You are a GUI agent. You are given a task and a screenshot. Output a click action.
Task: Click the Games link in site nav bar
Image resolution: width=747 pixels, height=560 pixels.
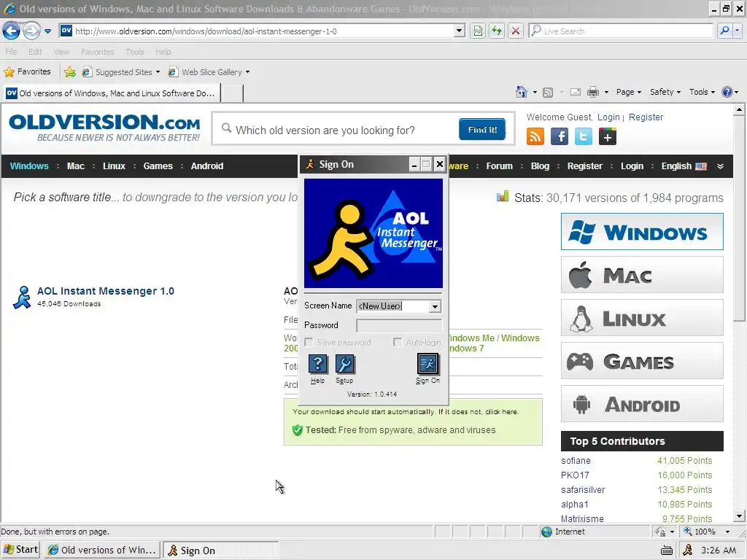[x=158, y=166]
